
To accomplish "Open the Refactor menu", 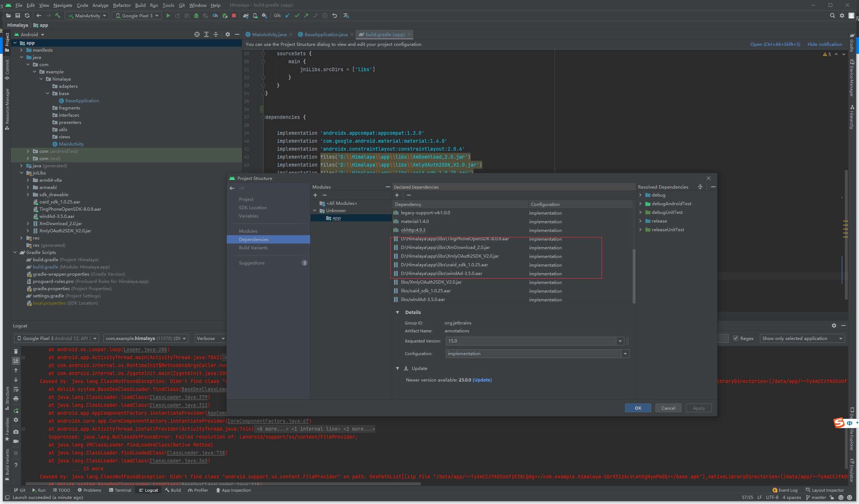I will coord(122,5).
